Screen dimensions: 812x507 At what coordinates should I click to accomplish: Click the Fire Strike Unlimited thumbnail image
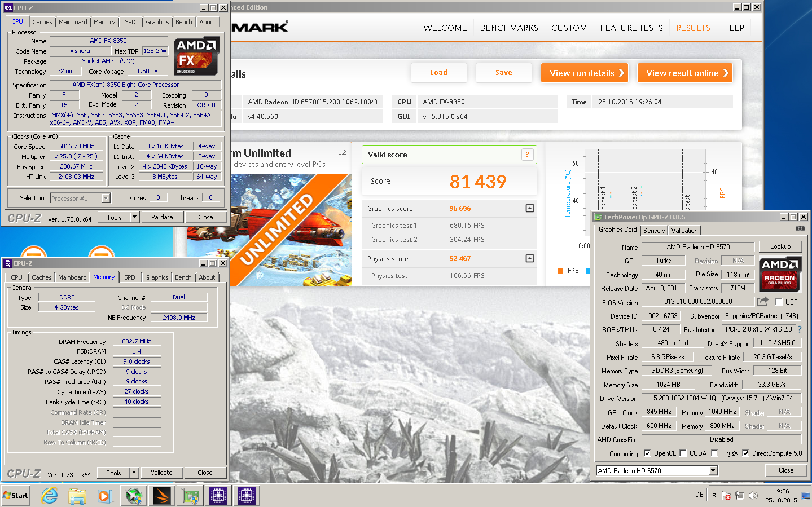[x=291, y=229]
